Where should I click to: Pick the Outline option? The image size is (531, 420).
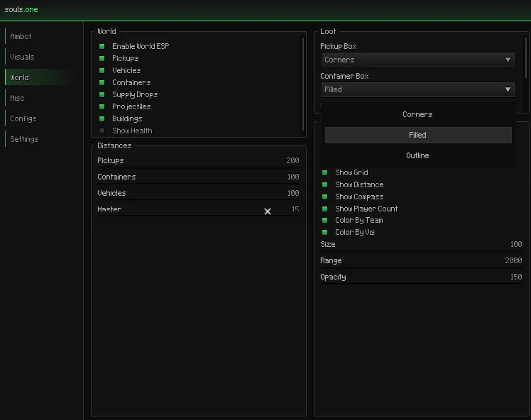coord(418,155)
